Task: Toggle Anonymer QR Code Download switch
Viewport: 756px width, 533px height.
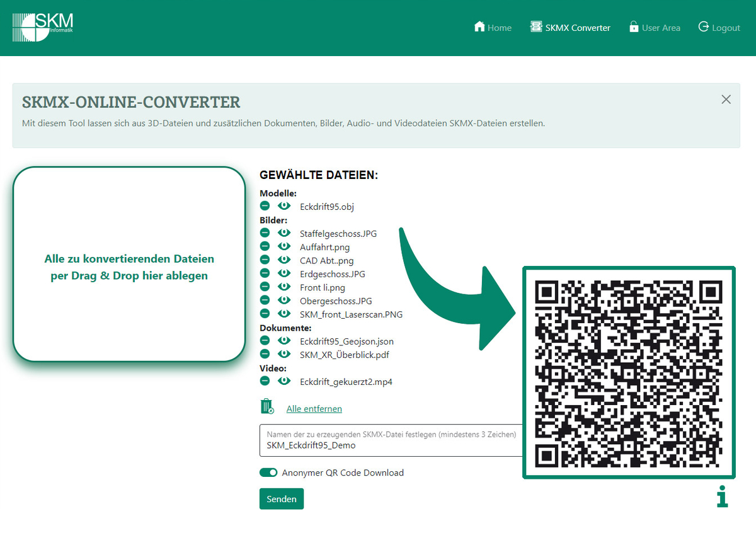Action: pos(268,473)
